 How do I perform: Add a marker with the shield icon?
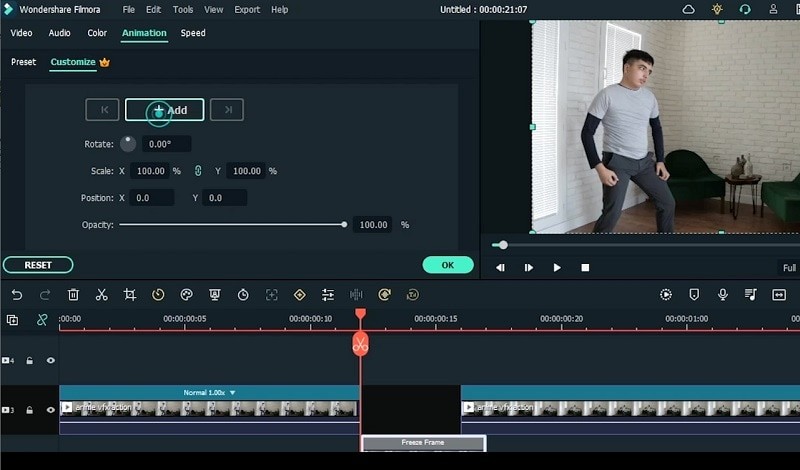point(694,294)
